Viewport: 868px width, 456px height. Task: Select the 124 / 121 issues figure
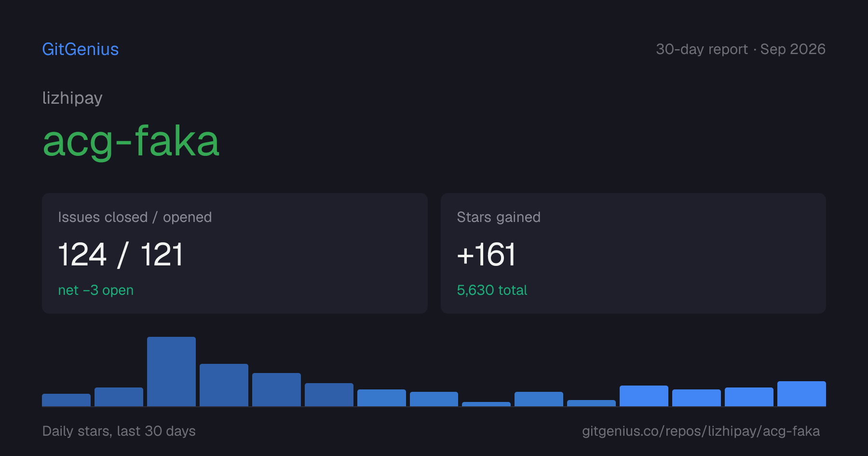coord(121,254)
